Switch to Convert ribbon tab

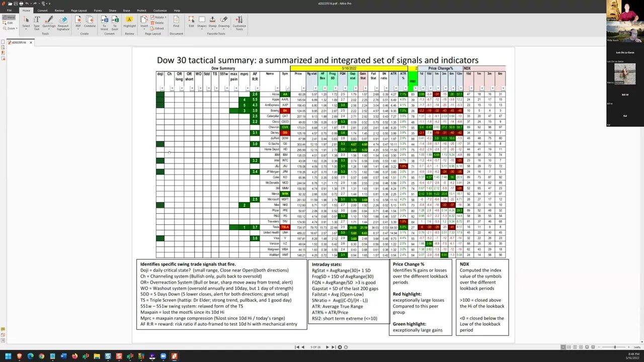click(x=42, y=10)
